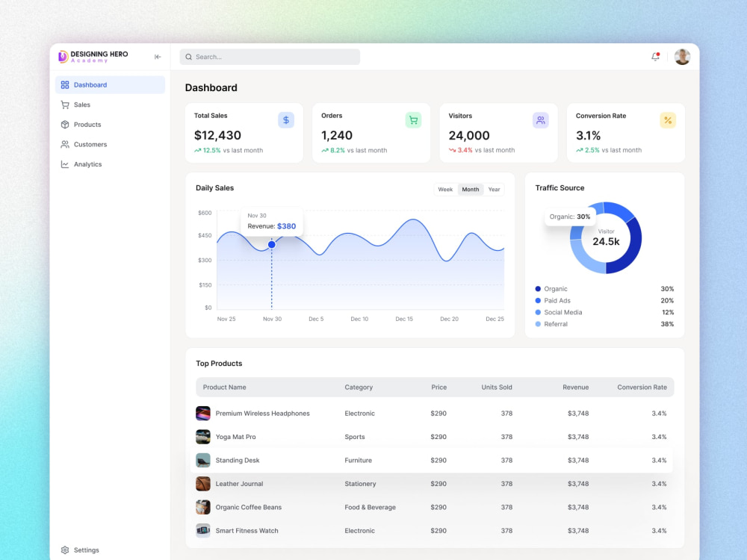Open Yoga Mat Pro thumbnail
The image size is (747, 560).
click(x=203, y=437)
